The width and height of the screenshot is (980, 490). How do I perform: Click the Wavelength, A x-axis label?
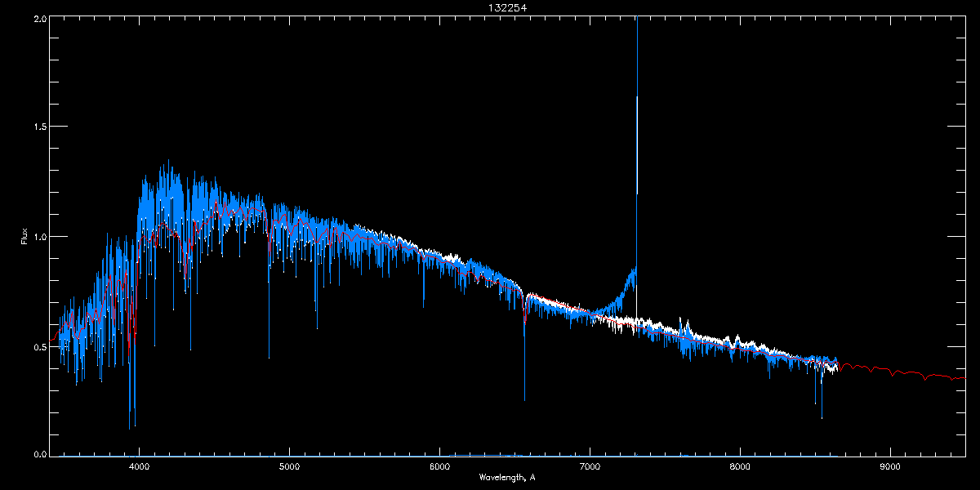[x=506, y=477]
